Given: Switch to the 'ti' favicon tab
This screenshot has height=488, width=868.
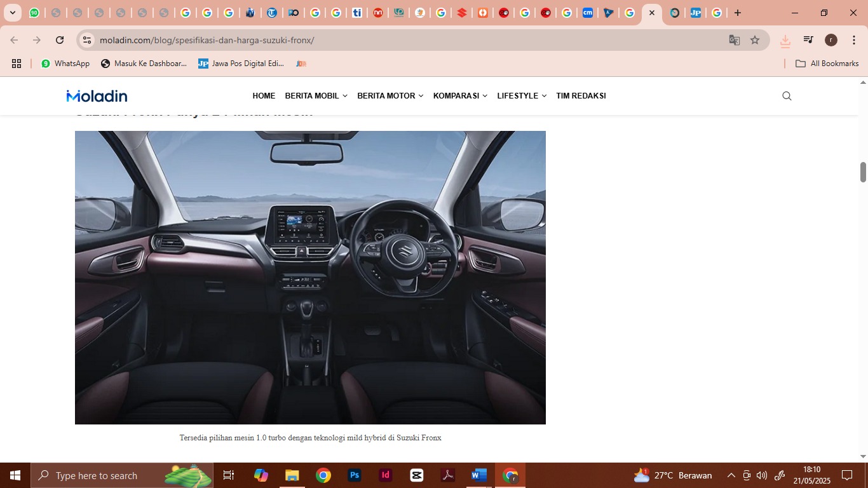Looking at the screenshot, I should click(x=357, y=13).
